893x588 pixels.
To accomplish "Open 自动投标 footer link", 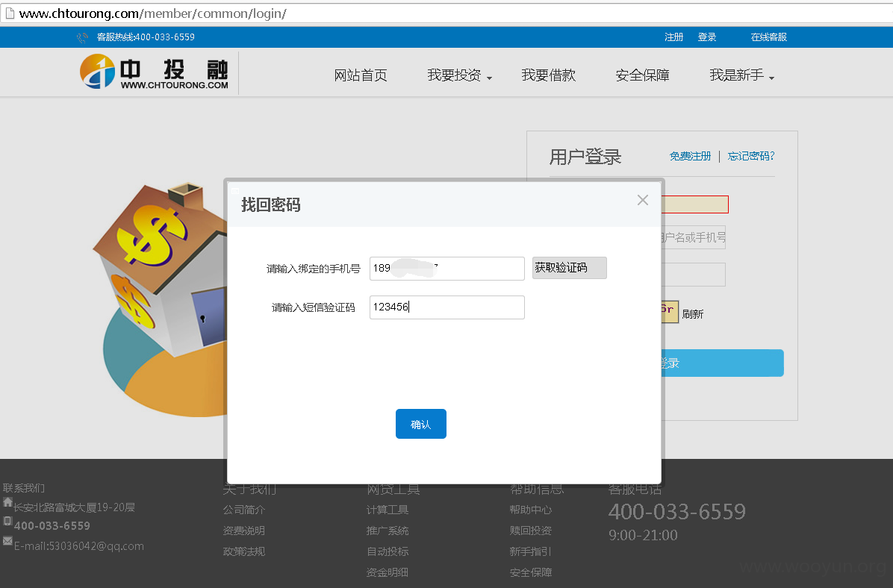I will pos(388,551).
